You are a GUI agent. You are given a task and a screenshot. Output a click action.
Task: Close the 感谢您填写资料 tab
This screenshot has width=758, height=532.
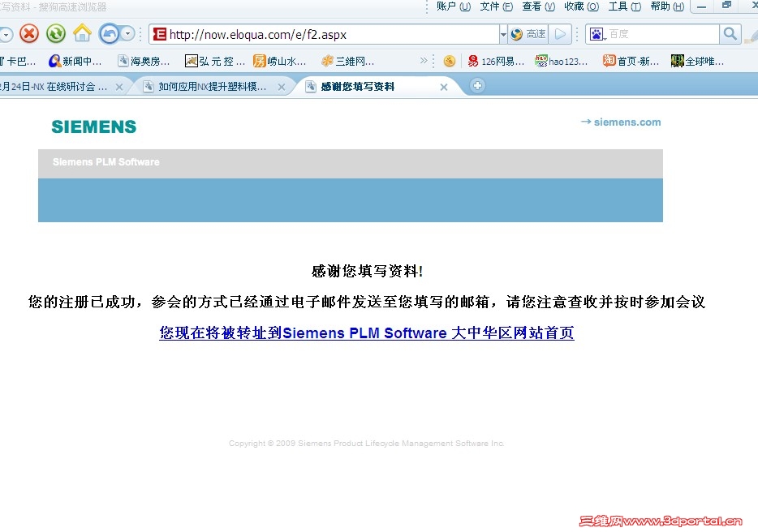[x=444, y=87]
